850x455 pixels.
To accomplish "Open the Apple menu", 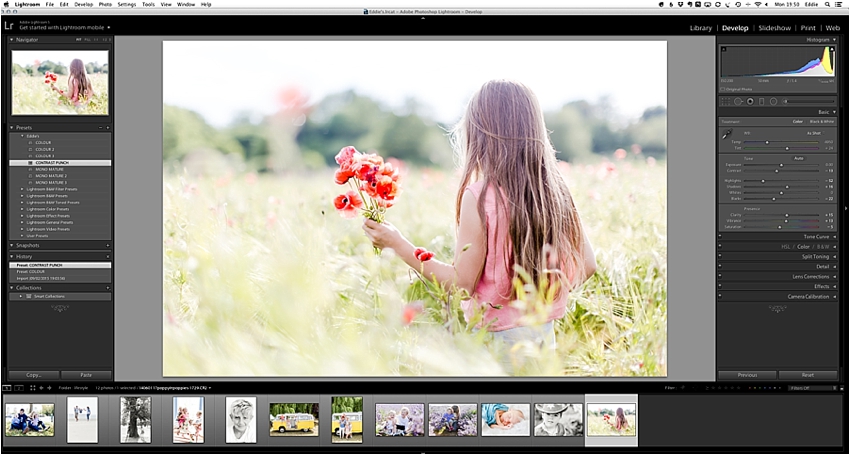I will point(6,4).
